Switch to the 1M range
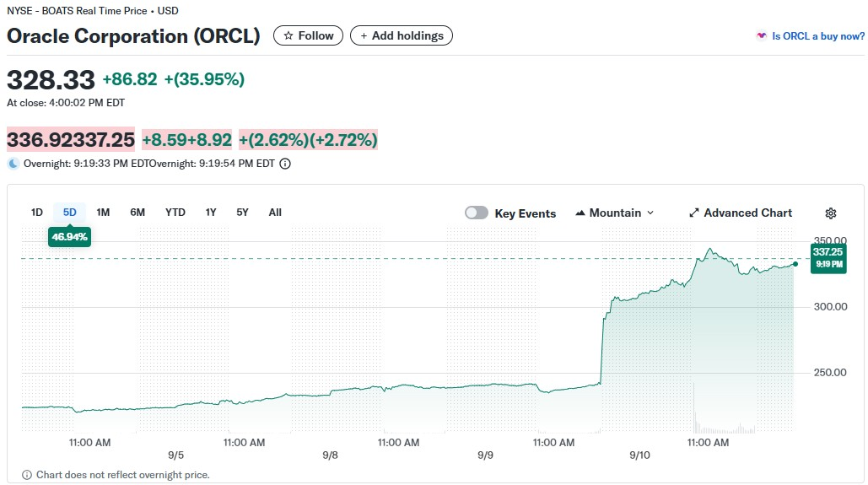 [103, 213]
